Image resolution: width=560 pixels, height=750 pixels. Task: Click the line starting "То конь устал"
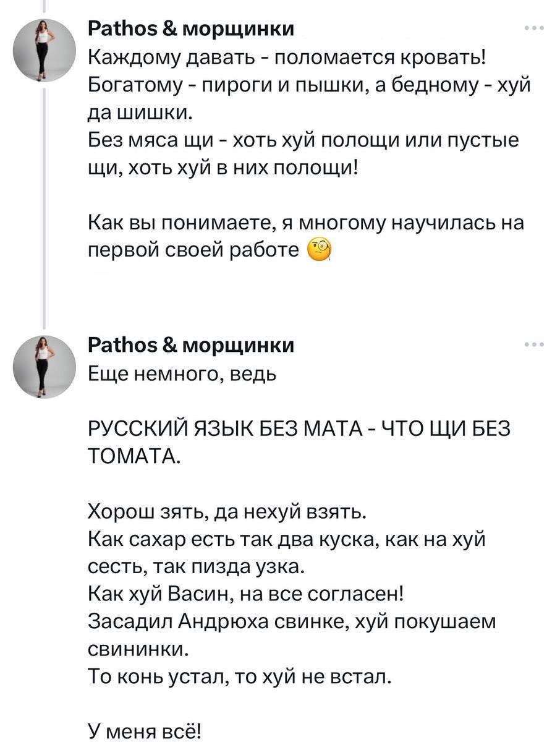(240, 676)
